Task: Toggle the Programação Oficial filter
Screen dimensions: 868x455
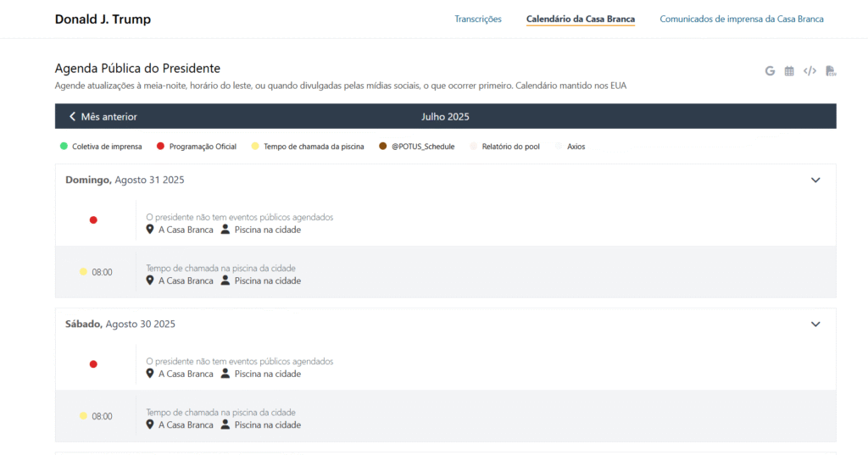Action: [x=197, y=147]
